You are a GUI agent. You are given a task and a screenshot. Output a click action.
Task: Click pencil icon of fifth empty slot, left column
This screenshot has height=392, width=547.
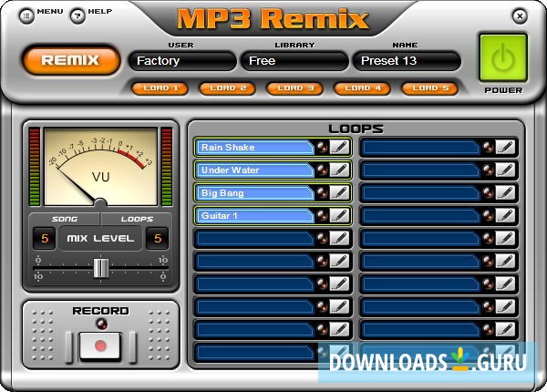[339, 239]
